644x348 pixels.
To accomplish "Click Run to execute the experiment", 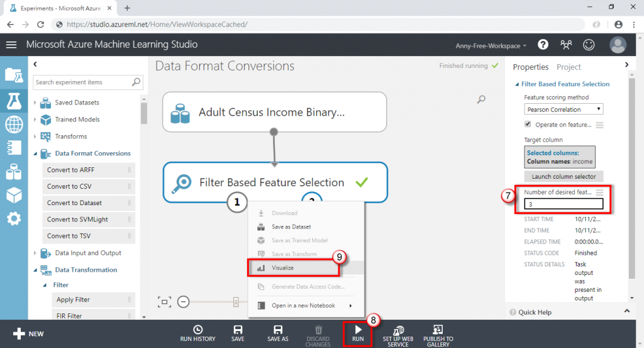I will pyautogui.click(x=358, y=334).
